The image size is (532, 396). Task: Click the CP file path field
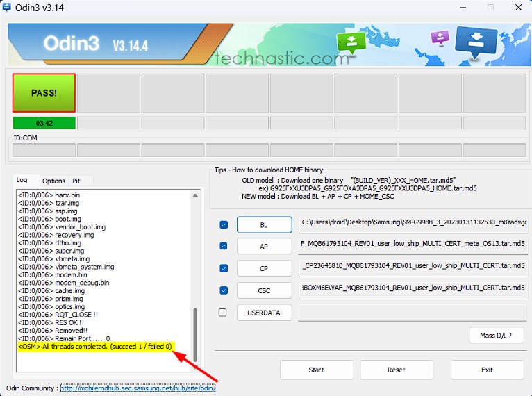click(x=413, y=268)
